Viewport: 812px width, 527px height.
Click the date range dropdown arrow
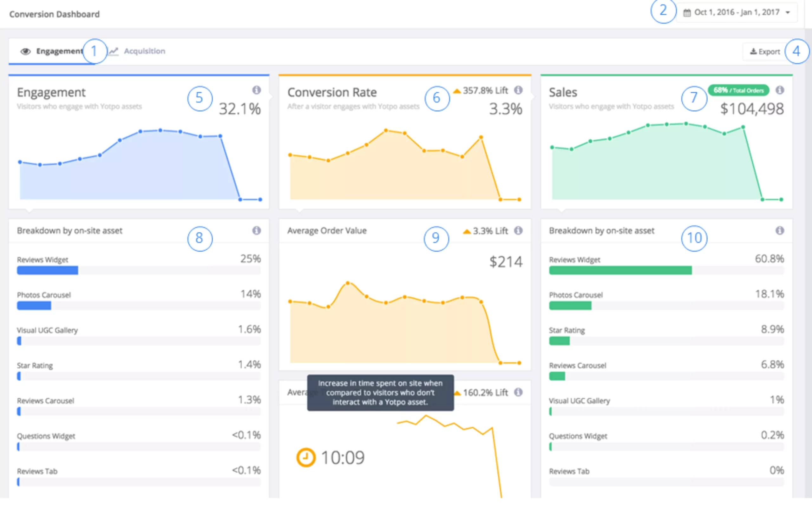pos(788,13)
